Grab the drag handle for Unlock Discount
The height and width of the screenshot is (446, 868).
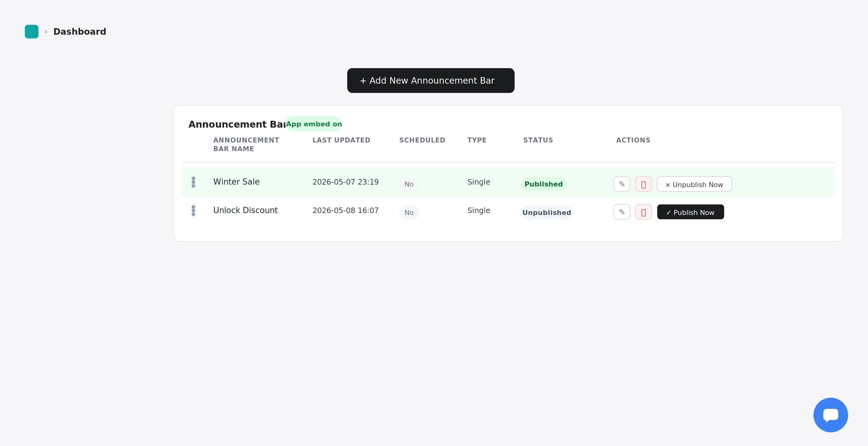193,211
